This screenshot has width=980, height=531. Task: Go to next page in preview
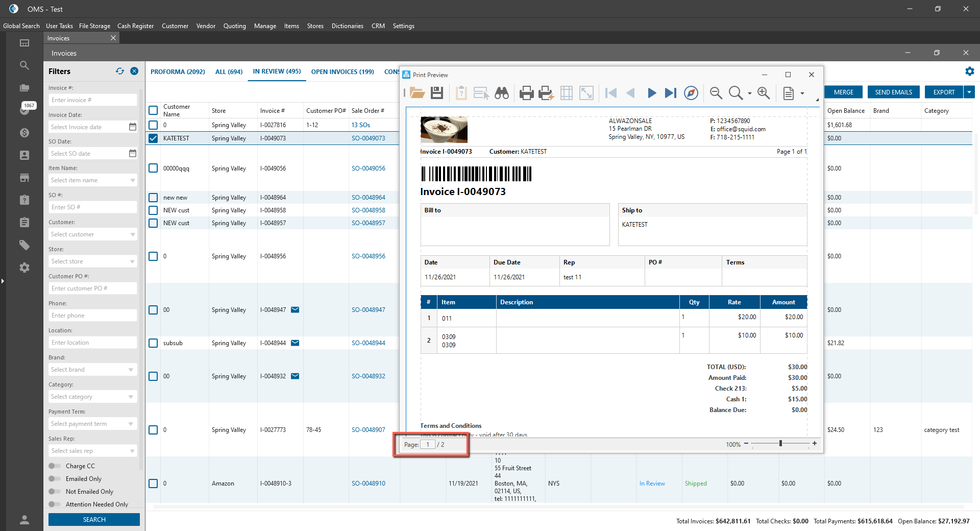tap(651, 93)
